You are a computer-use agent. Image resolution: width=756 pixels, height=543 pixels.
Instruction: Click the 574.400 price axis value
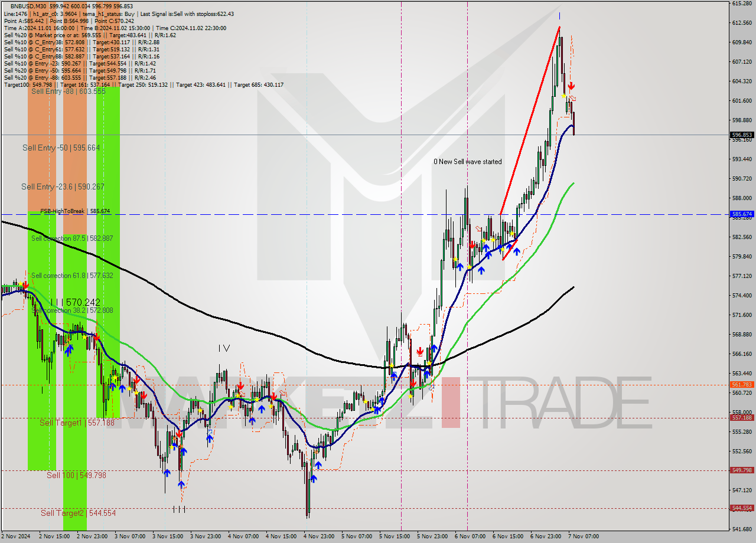click(742, 295)
